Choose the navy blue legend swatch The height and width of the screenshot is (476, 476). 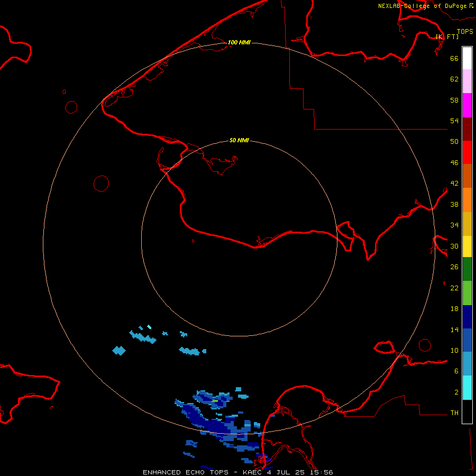tap(467, 317)
